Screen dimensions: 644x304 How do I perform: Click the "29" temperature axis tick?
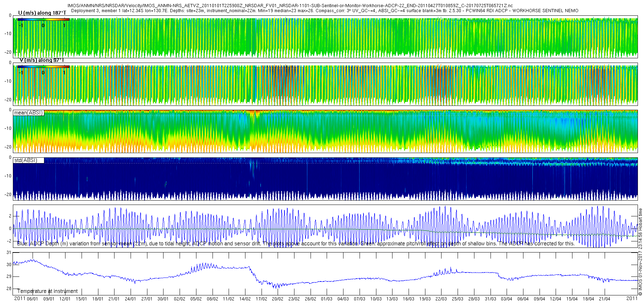tap(9, 276)
